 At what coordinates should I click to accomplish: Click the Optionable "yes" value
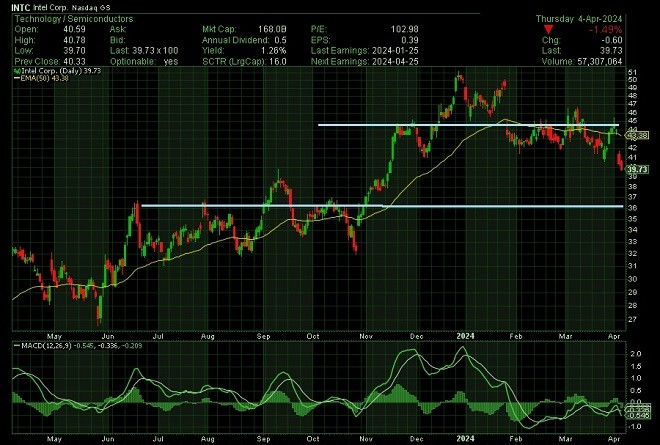click(x=171, y=62)
